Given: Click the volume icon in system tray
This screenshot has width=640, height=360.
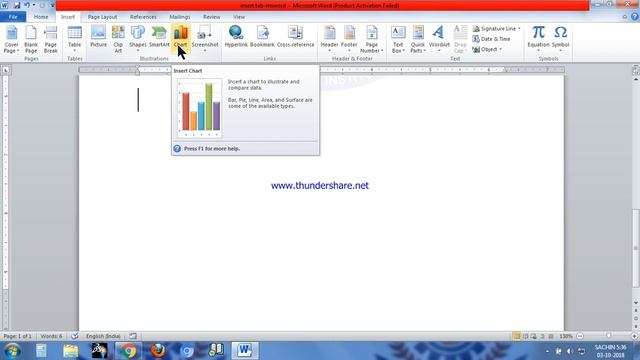Looking at the screenshot, I should point(570,351).
